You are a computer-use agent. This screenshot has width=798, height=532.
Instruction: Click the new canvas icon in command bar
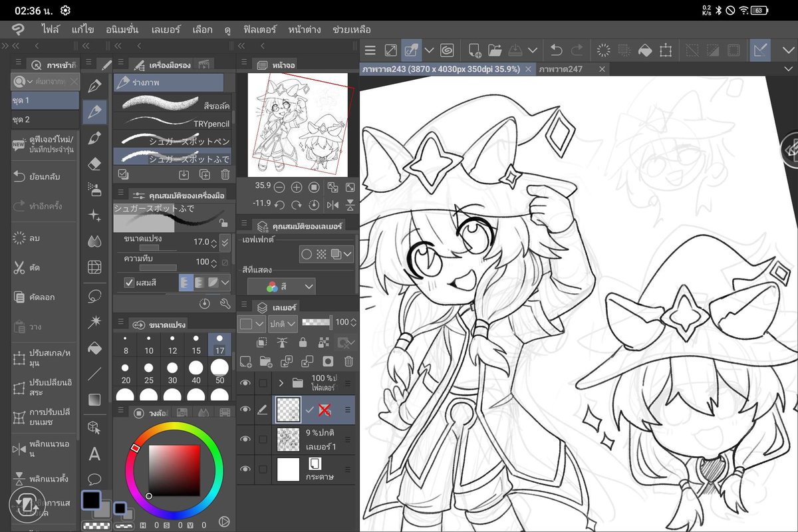pos(474,50)
